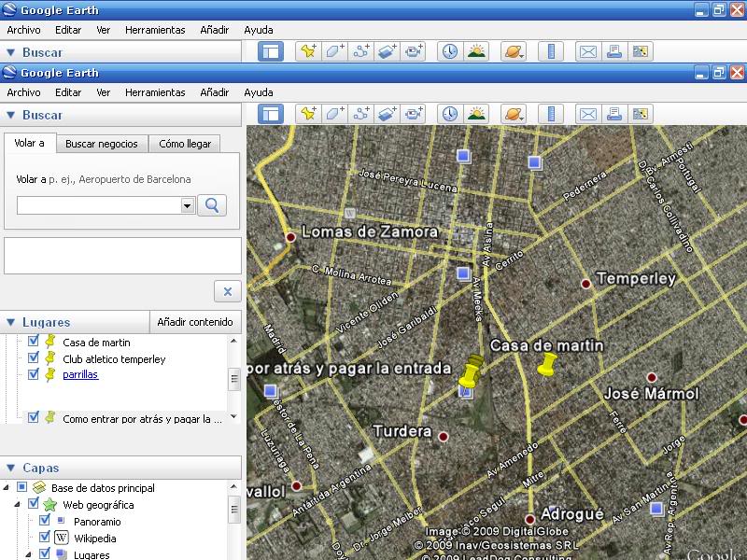The width and height of the screenshot is (747, 560).
Task: Sunlight icon in back window toolbar
Action: 476,51
